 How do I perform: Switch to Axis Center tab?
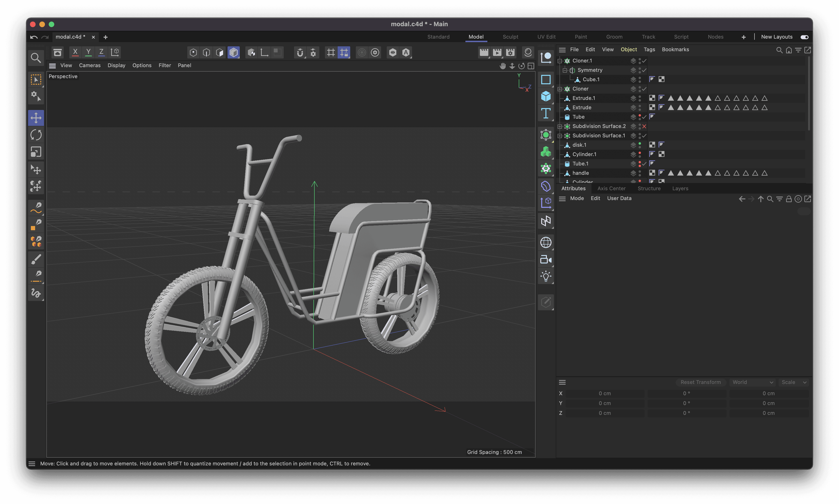click(x=611, y=189)
